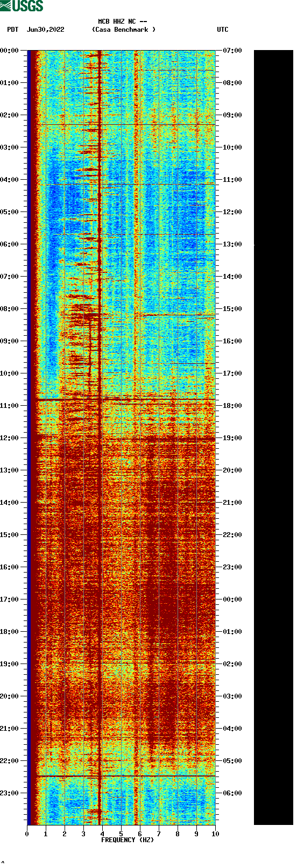297x868 pixels.
Task: Click the 09:00 label on the UTC axis
Action: tap(232, 115)
